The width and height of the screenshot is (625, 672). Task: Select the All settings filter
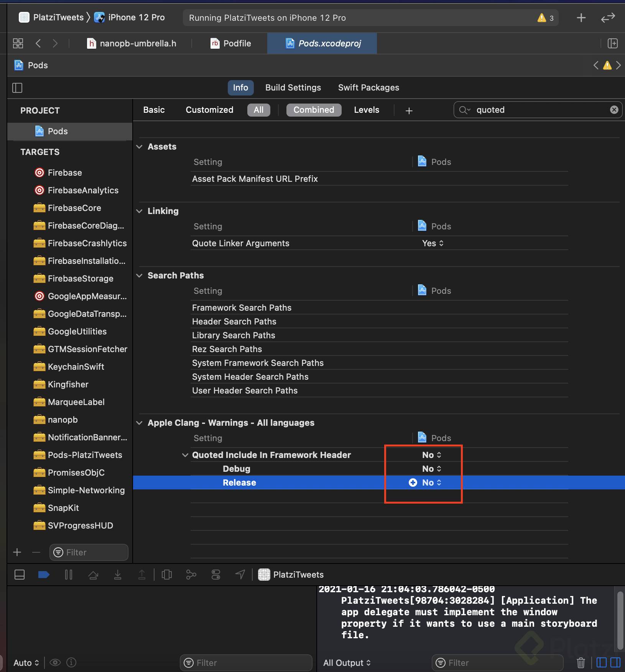[258, 110]
